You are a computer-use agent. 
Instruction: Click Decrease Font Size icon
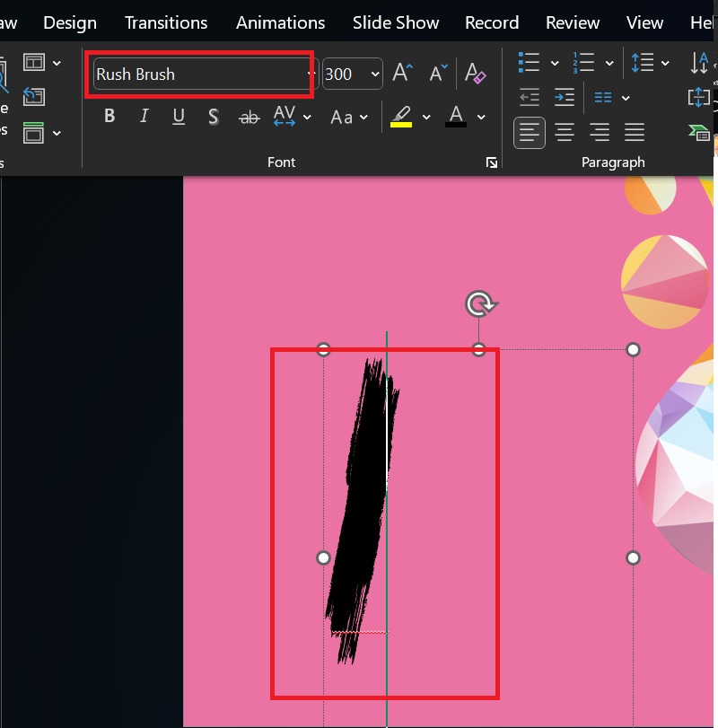pos(438,73)
